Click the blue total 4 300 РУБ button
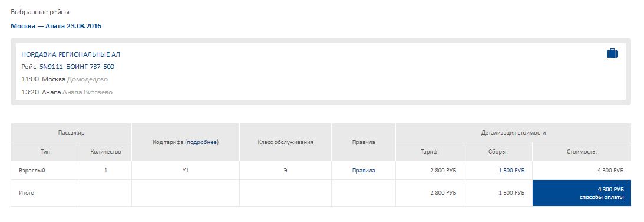Viewport: 644px width, 222px height. coord(582,193)
